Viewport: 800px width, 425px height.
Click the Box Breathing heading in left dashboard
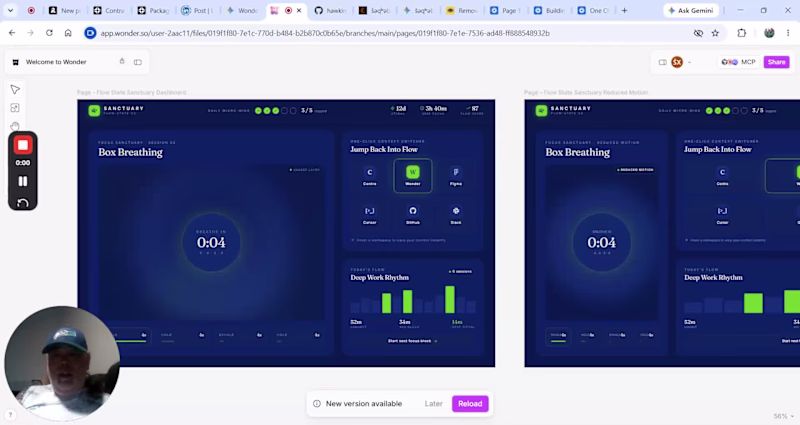131,153
